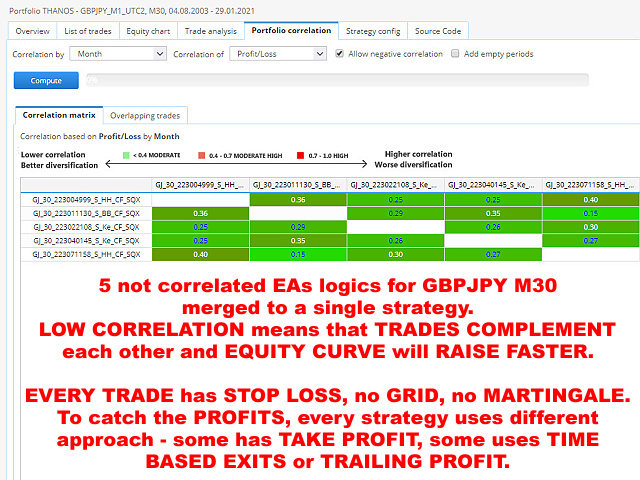Switch to the Overview tab
This screenshot has height=480, width=640.
[32, 30]
